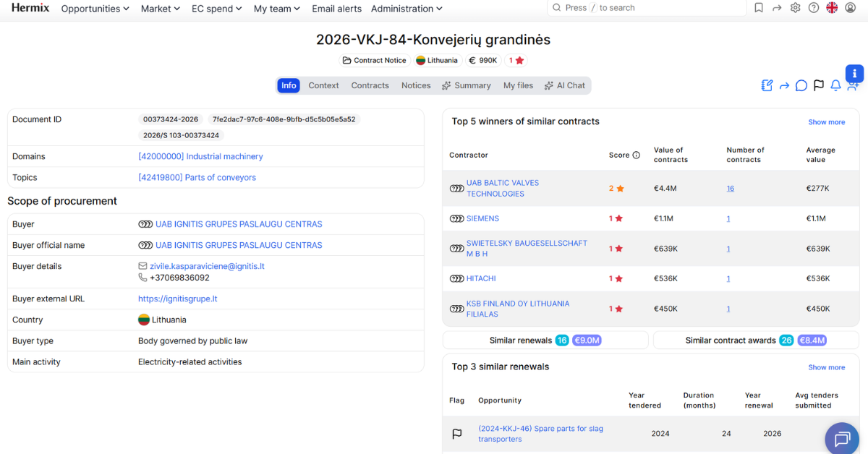The image size is (868, 454).
Task: Open settings gear in top bar
Action: 796,8
